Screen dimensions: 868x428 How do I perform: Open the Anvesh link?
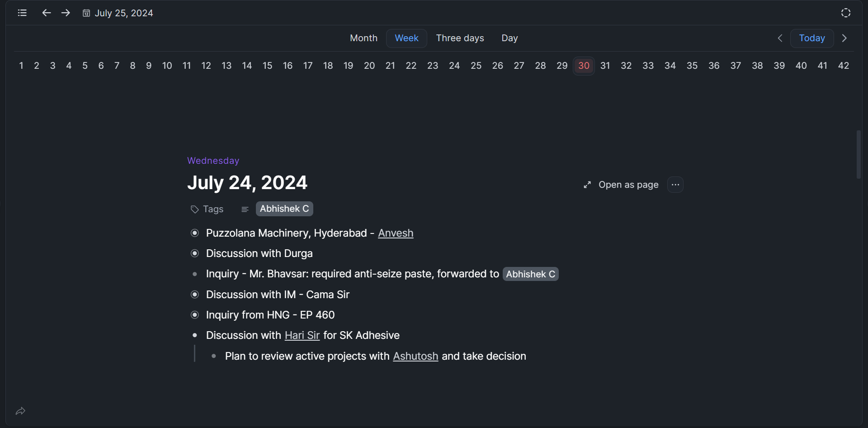(x=396, y=233)
